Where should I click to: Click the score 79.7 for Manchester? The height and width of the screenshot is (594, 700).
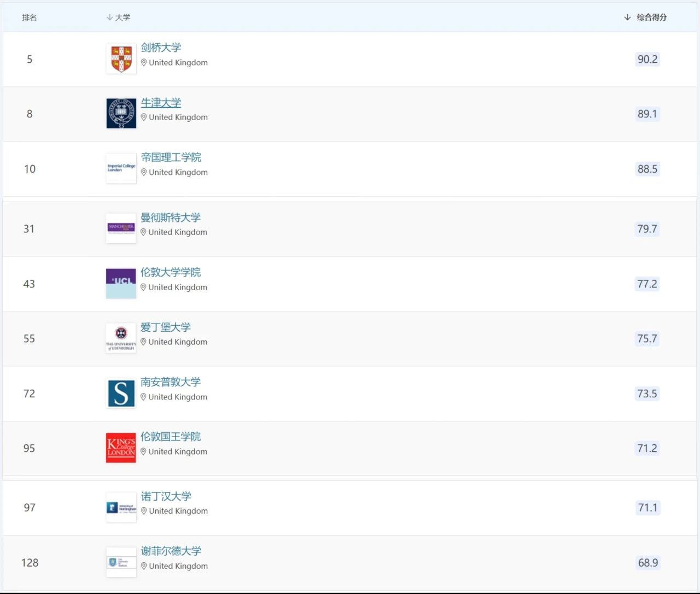(647, 229)
